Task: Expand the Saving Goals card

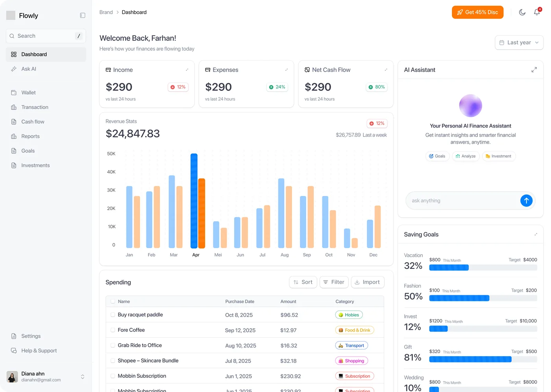Action: [x=536, y=234]
